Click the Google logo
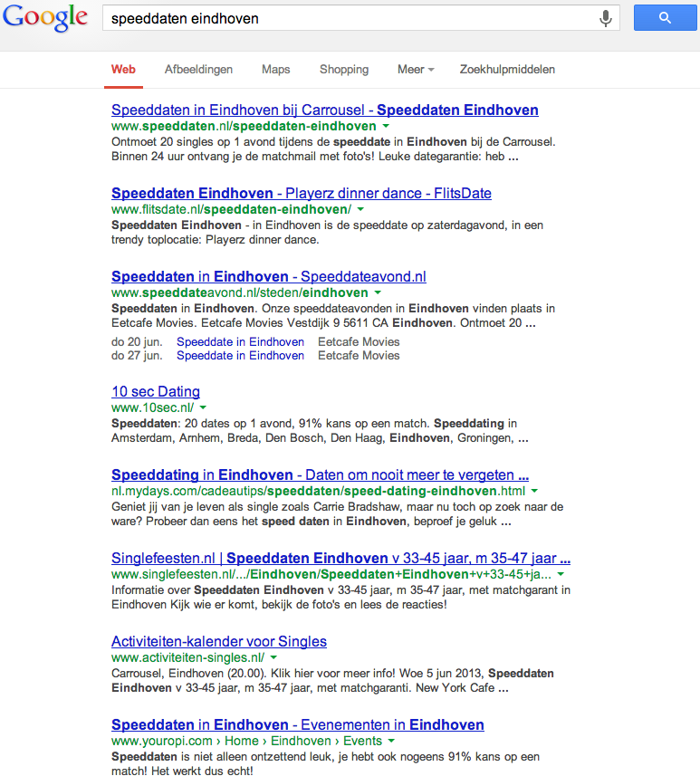This screenshot has width=700, height=776. (x=45, y=18)
